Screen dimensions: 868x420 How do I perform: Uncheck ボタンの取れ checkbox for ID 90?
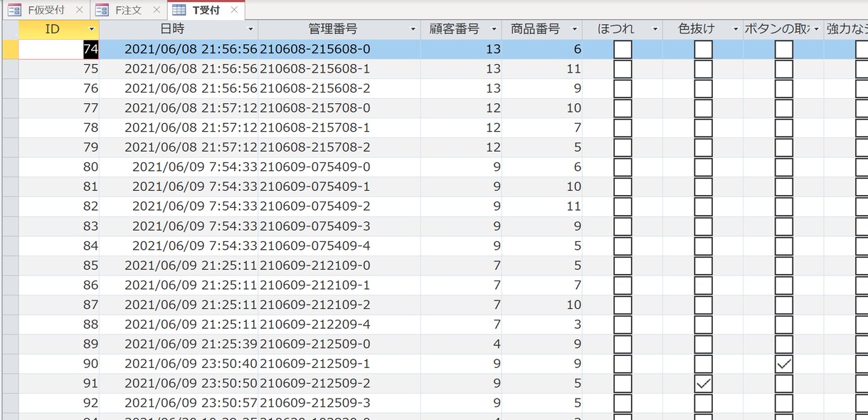783,364
